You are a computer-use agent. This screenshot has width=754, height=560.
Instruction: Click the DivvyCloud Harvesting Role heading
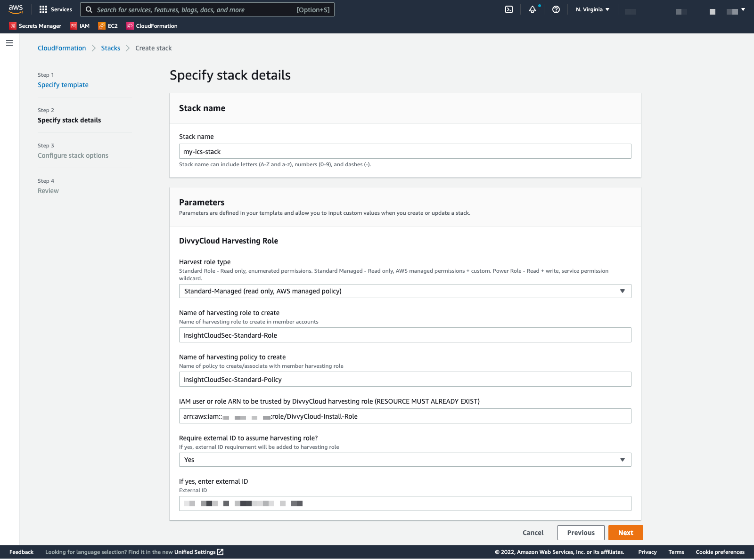click(229, 241)
